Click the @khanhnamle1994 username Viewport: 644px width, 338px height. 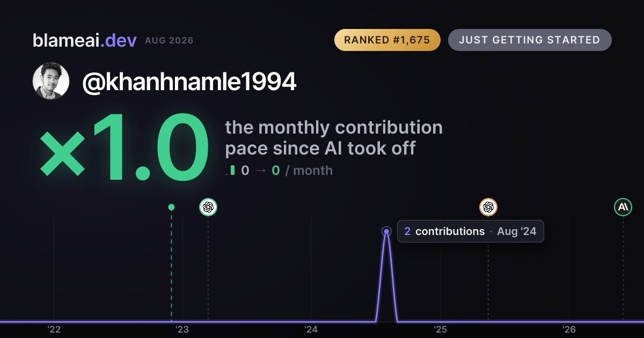(189, 82)
